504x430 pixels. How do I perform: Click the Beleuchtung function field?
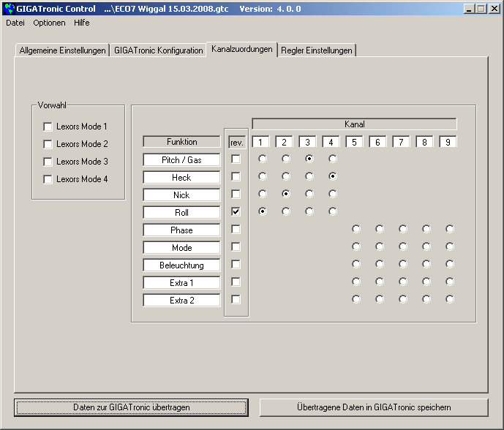pyautogui.click(x=181, y=265)
